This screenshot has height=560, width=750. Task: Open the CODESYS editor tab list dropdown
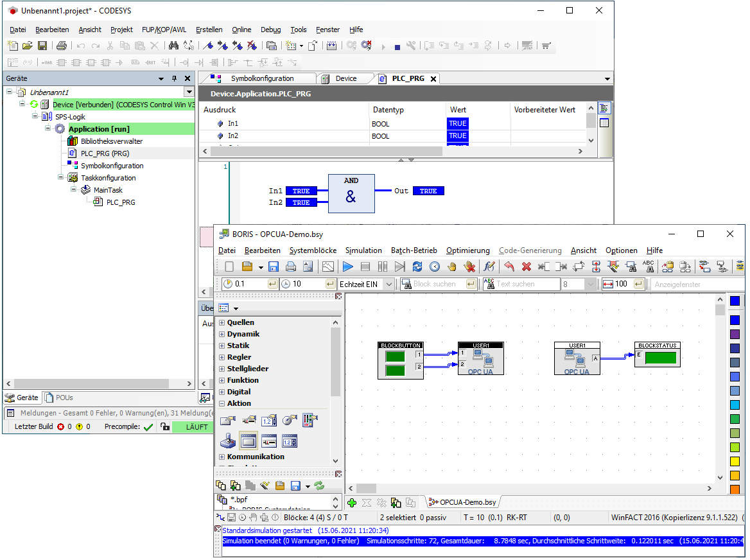click(x=607, y=78)
